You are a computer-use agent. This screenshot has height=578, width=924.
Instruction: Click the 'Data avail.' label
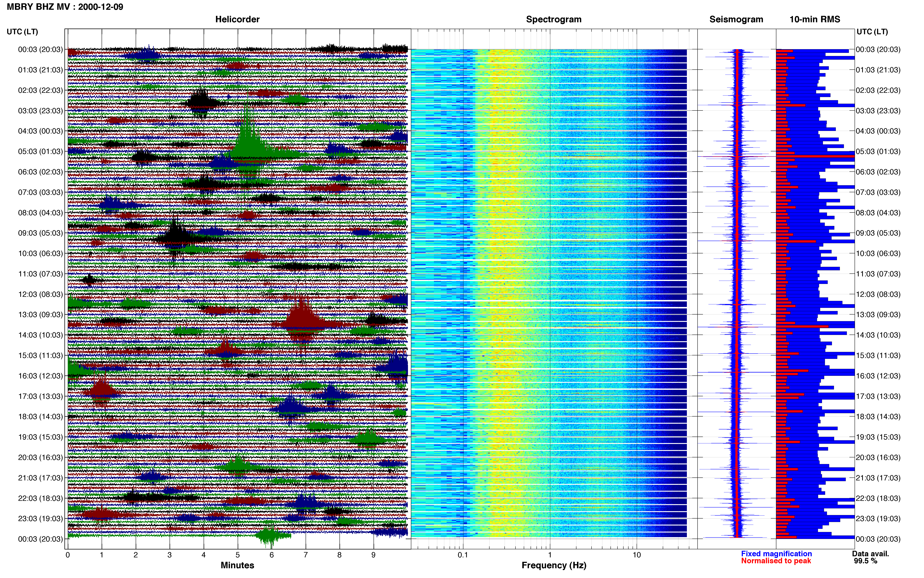click(870, 554)
